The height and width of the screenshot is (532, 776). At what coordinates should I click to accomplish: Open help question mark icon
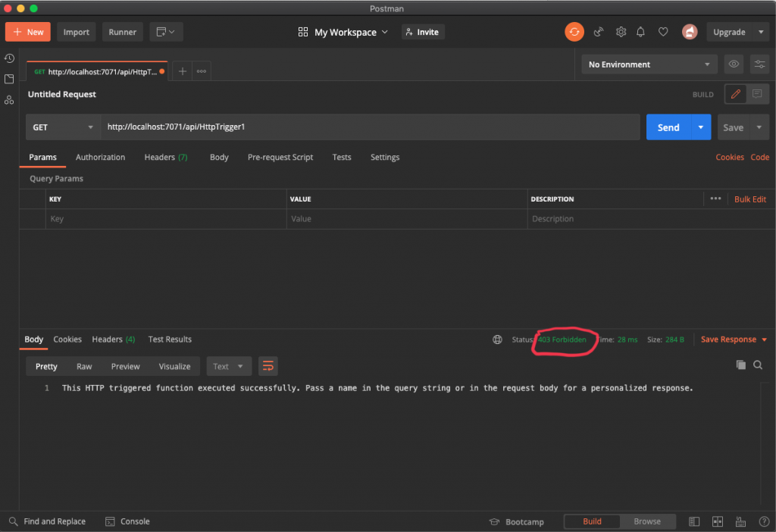764,521
